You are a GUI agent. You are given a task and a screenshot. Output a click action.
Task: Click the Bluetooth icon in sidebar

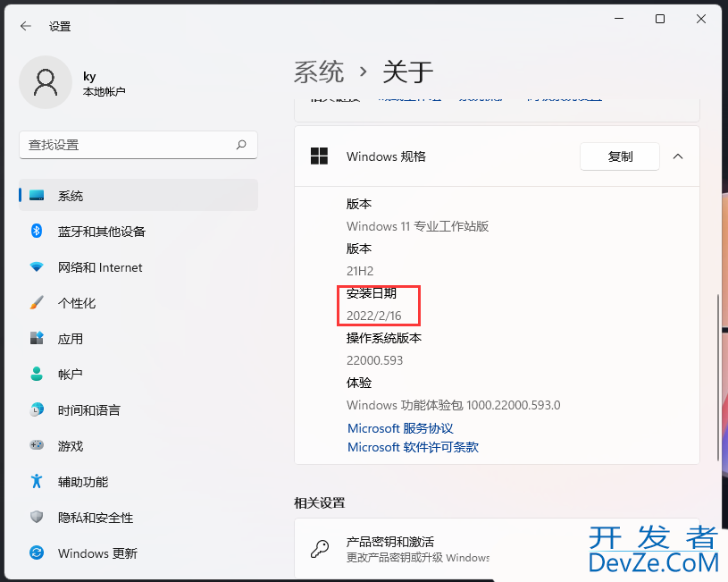[37, 231]
